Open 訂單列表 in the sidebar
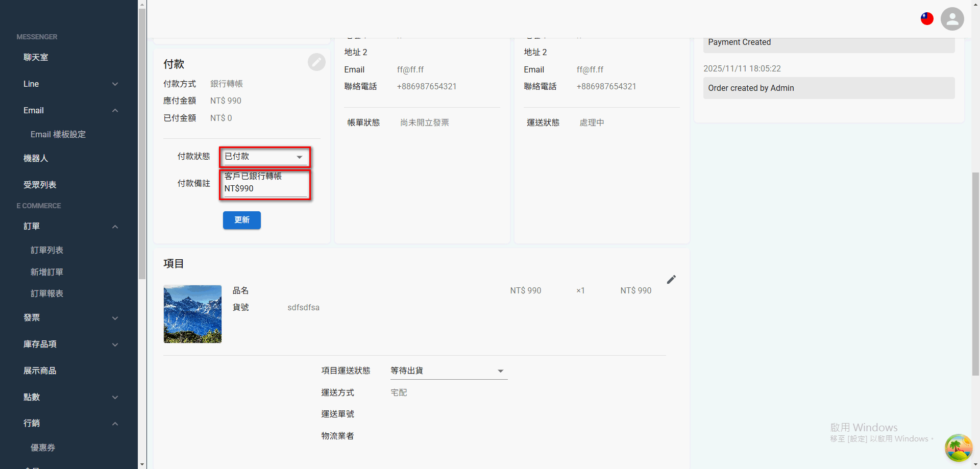This screenshot has width=980, height=469. [47, 250]
